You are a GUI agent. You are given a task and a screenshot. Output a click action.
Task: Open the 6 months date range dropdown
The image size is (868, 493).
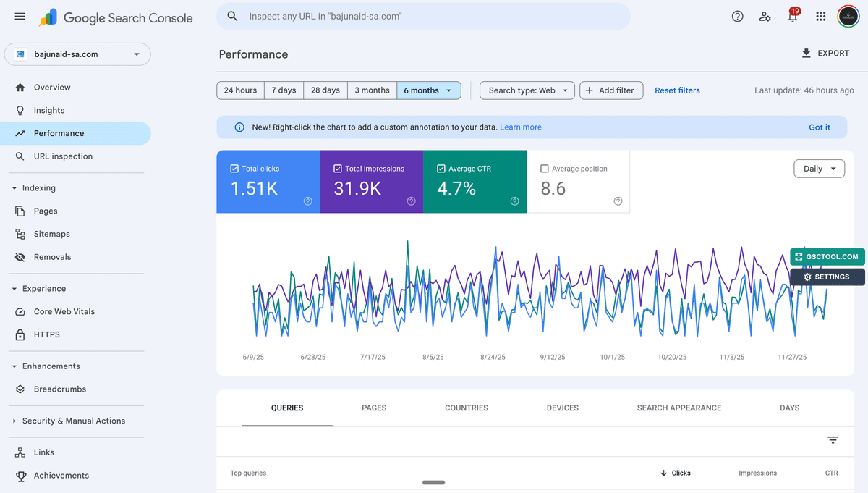(429, 90)
